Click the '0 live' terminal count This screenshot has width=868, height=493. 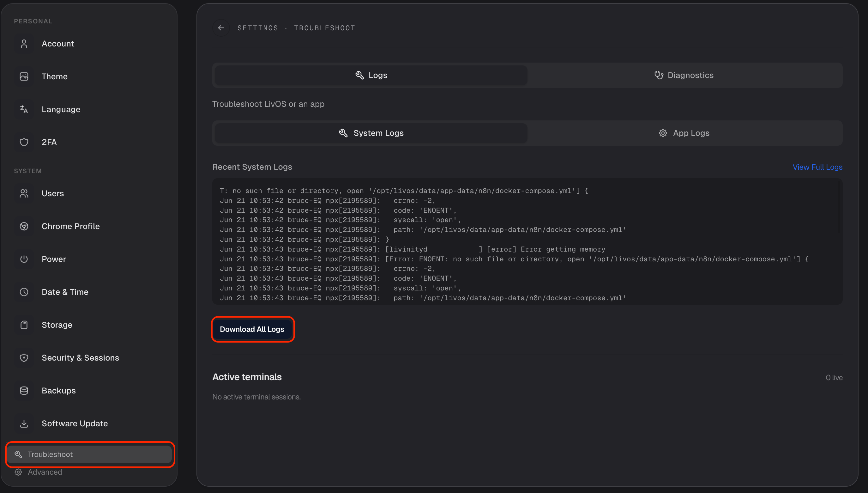click(834, 378)
